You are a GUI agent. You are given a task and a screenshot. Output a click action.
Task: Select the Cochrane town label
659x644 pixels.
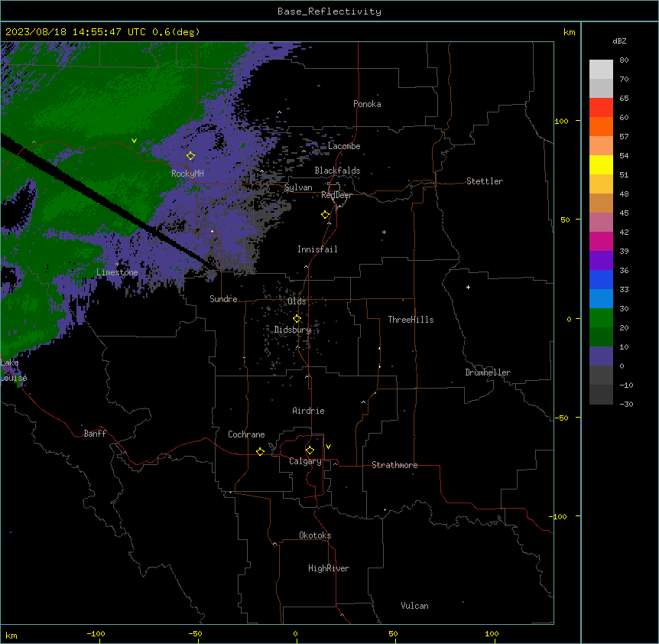(x=246, y=434)
